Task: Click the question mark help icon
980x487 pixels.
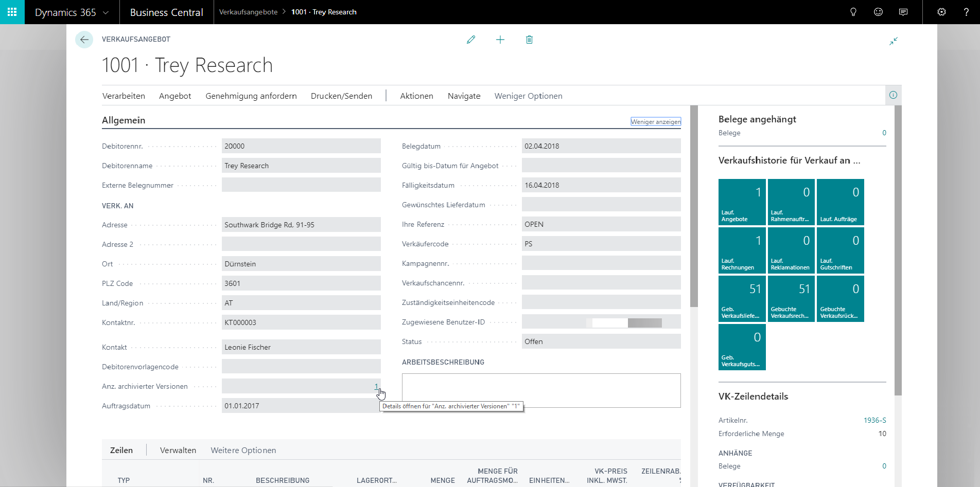Action: tap(966, 12)
